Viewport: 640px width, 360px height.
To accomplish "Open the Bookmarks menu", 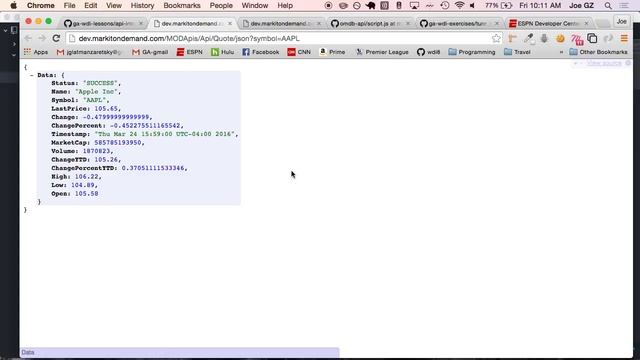I will [182, 6].
